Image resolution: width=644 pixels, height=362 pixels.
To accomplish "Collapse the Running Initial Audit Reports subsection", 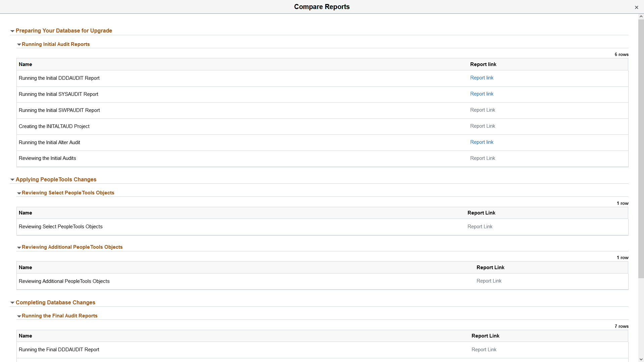I will pyautogui.click(x=19, y=44).
